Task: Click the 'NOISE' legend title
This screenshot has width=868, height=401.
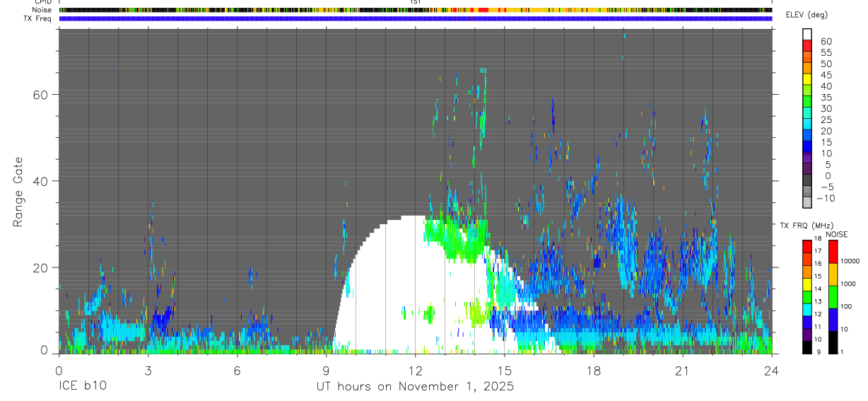Action: (x=835, y=234)
